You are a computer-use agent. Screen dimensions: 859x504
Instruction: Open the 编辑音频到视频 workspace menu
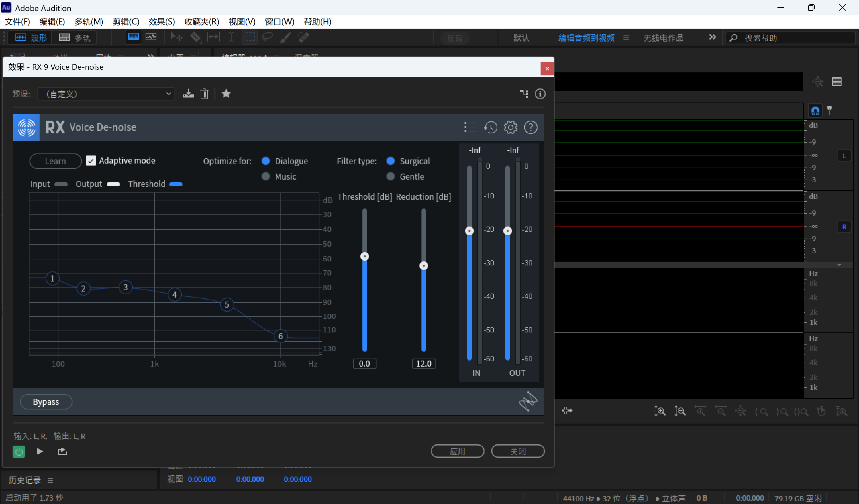(626, 38)
